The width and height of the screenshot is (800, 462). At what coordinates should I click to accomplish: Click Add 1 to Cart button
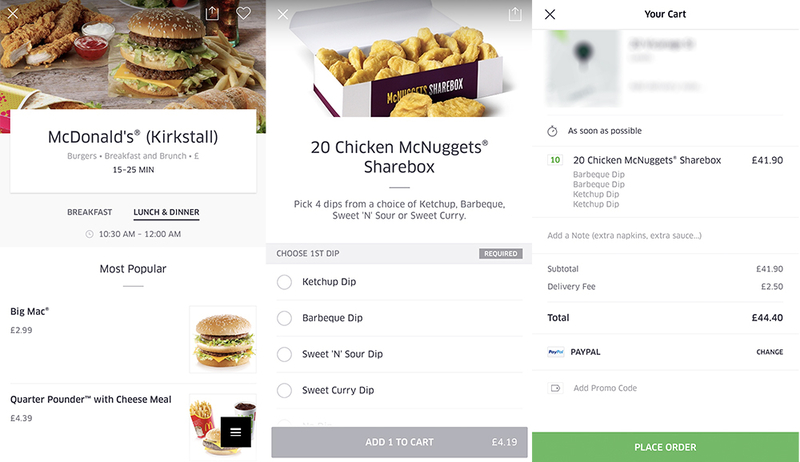point(399,442)
